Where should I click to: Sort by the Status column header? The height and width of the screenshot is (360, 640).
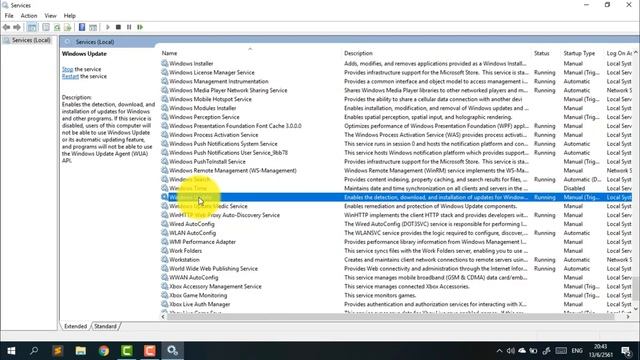coord(541,53)
